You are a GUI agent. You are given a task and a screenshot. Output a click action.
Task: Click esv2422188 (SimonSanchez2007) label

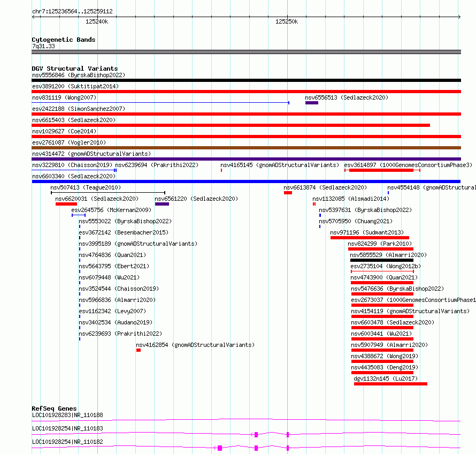79,109
